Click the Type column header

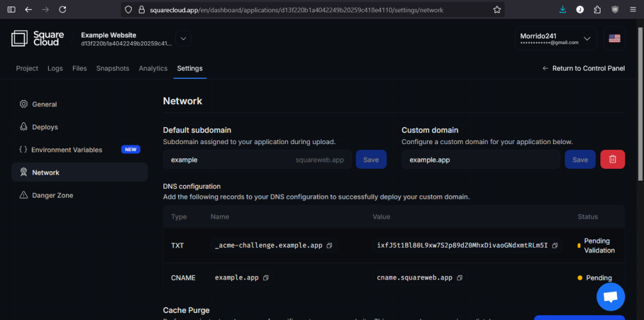[x=179, y=216]
